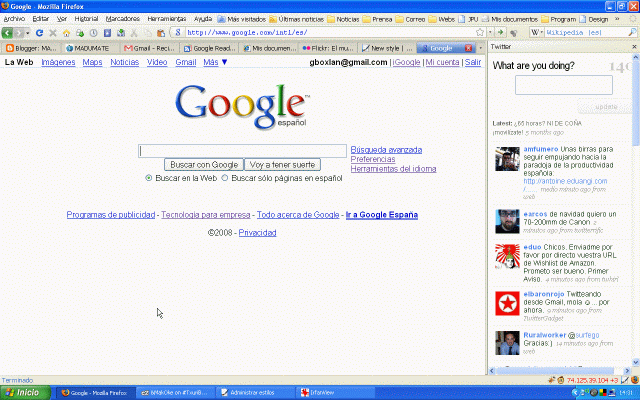Open the Más visitados bookmarks folder
The width and height of the screenshot is (640, 400).
pyautogui.click(x=242, y=19)
